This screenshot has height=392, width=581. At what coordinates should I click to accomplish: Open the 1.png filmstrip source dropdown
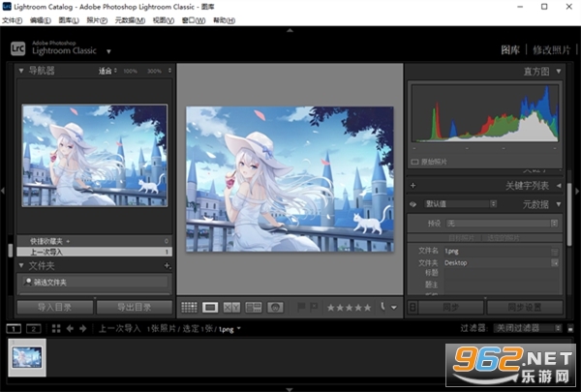tap(238, 328)
